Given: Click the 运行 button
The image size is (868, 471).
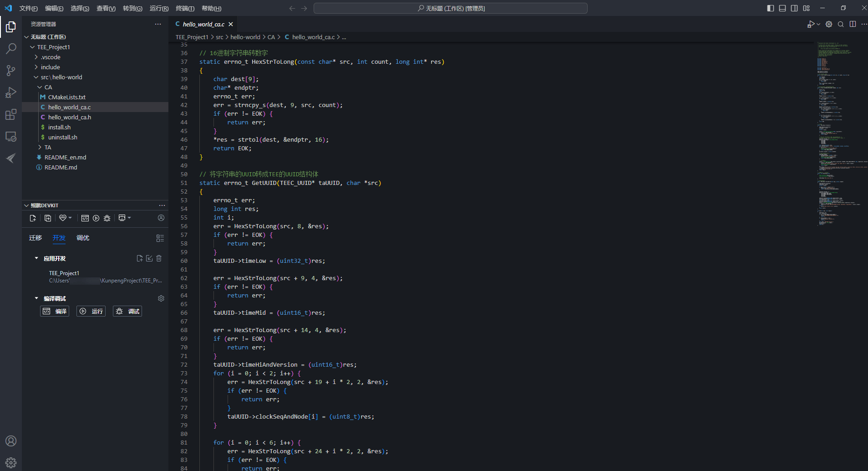Looking at the screenshot, I should coord(91,311).
